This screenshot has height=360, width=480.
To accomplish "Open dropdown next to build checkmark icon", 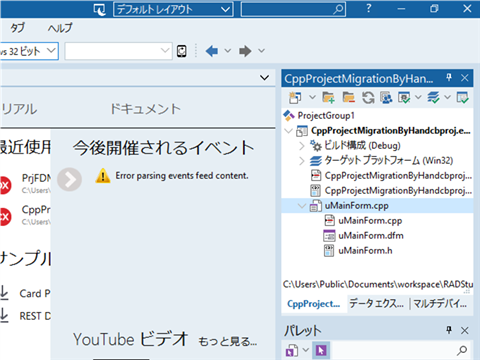I will click(418, 97).
